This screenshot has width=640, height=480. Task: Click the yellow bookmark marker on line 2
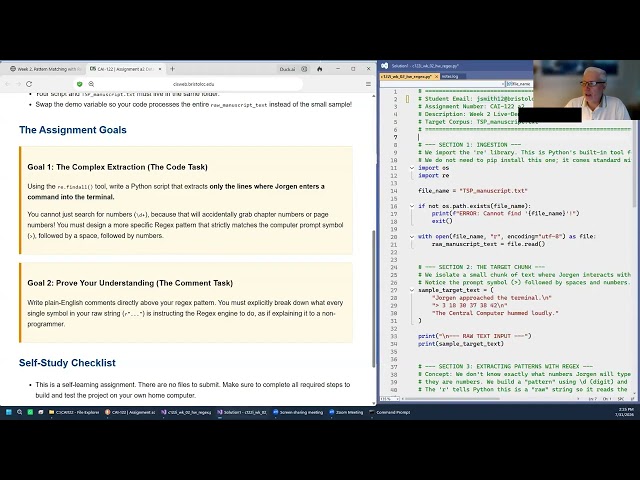(407, 99)
